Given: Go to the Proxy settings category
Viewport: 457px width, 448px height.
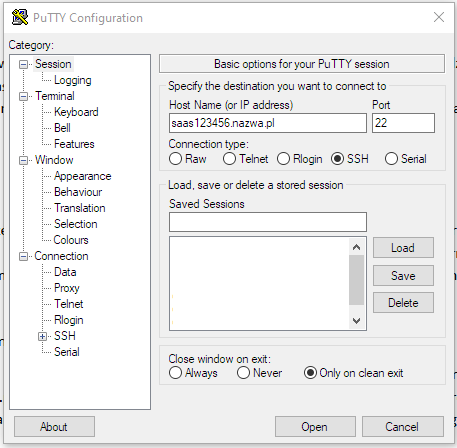Looking at the screenshot, I should point(67,288).
